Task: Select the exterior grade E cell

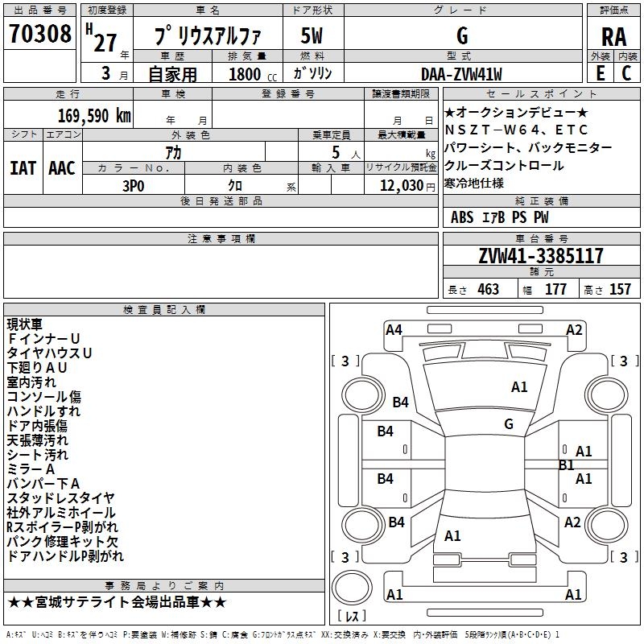Action: [x=600, y=74]
